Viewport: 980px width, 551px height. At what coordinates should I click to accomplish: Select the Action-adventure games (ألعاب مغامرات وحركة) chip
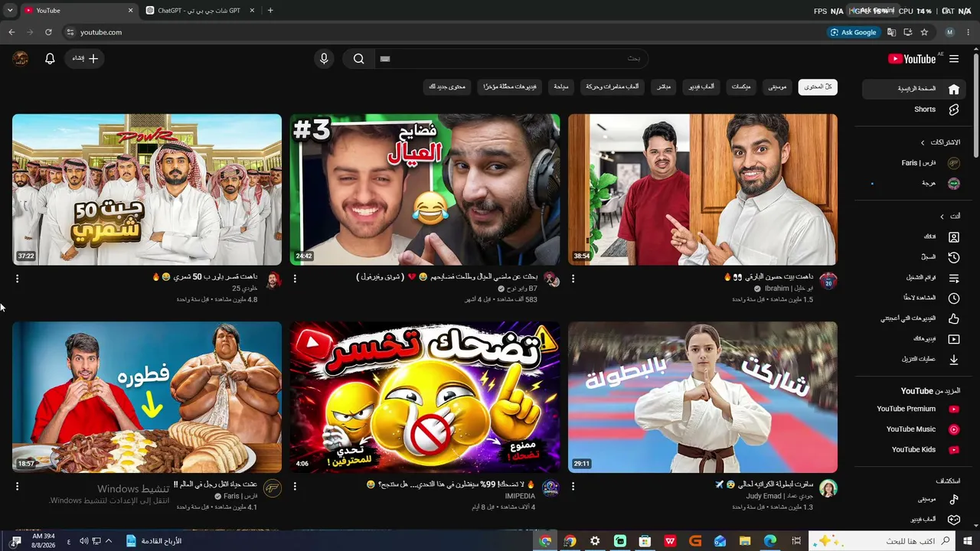pyautogui.click(x=612, y=86)
